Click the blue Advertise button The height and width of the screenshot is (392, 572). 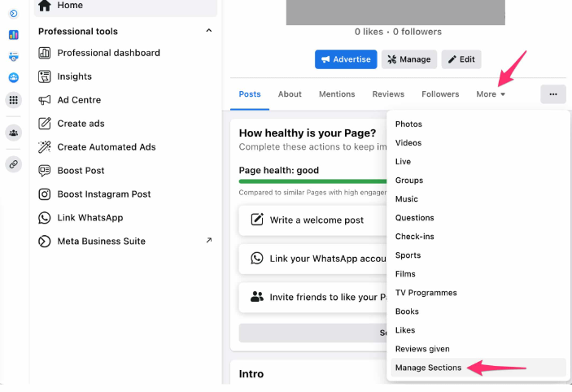[x=346, y=59]
